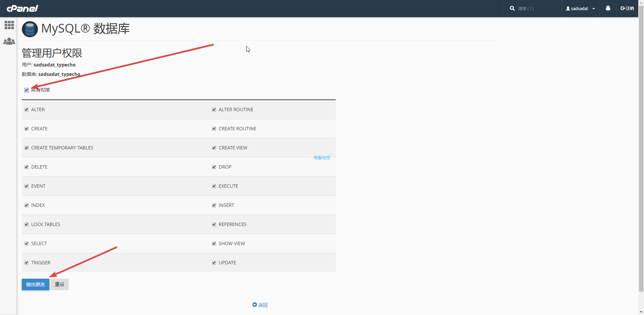The height and width of the screenshot is (315, 644).
Task: Open the User Manager people icon
Action: 9,41
